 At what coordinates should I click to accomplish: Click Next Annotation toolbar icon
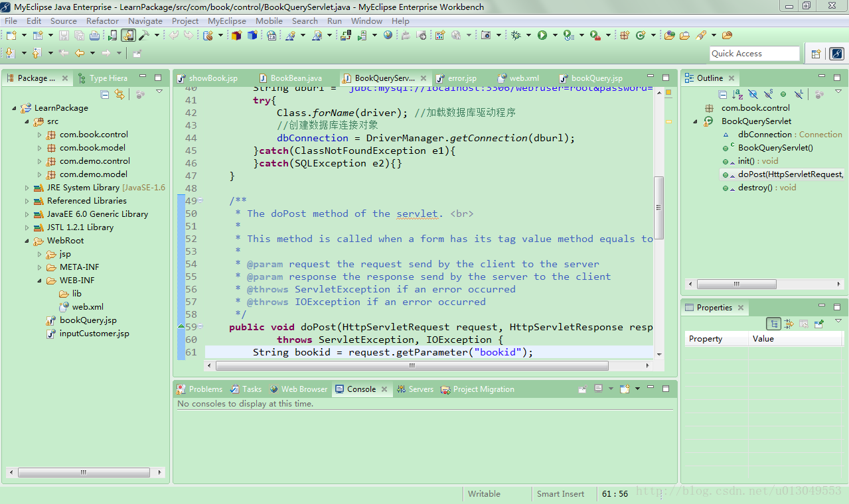pos(10,53)
